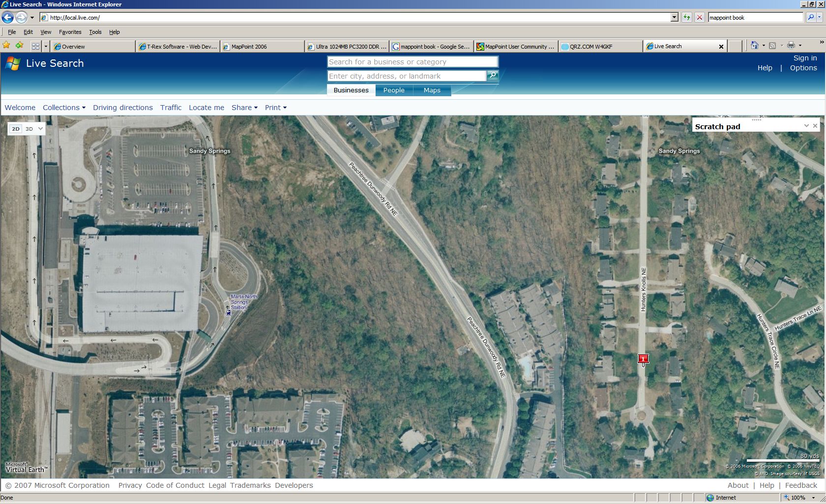Screen dimensions: 826x504
Task: Click the city, address, or landmark field
Action: point(407,76)
